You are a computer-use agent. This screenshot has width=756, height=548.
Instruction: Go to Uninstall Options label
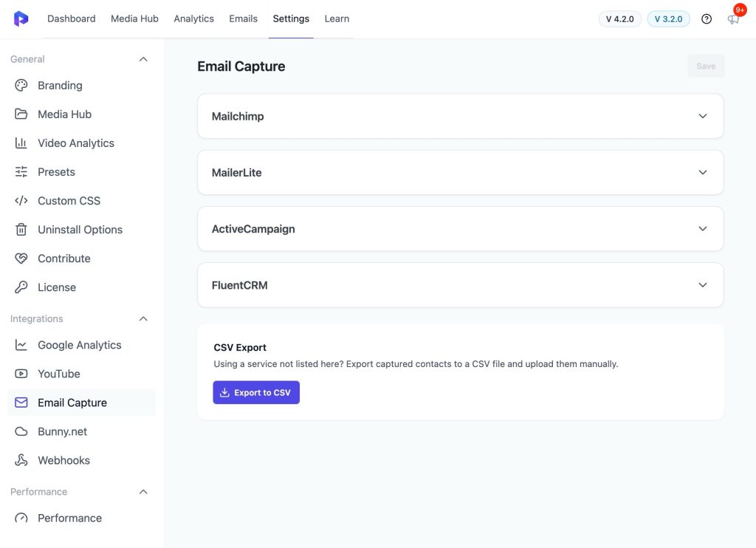tap(80, 230)
